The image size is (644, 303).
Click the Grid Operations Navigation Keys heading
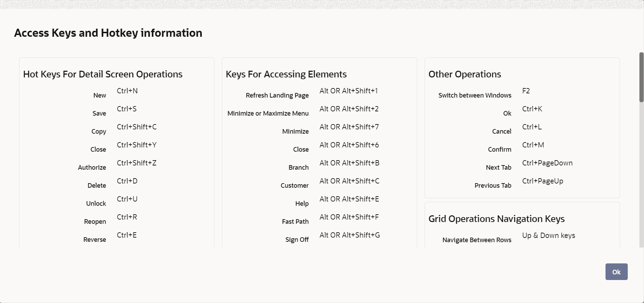(496, 218)
